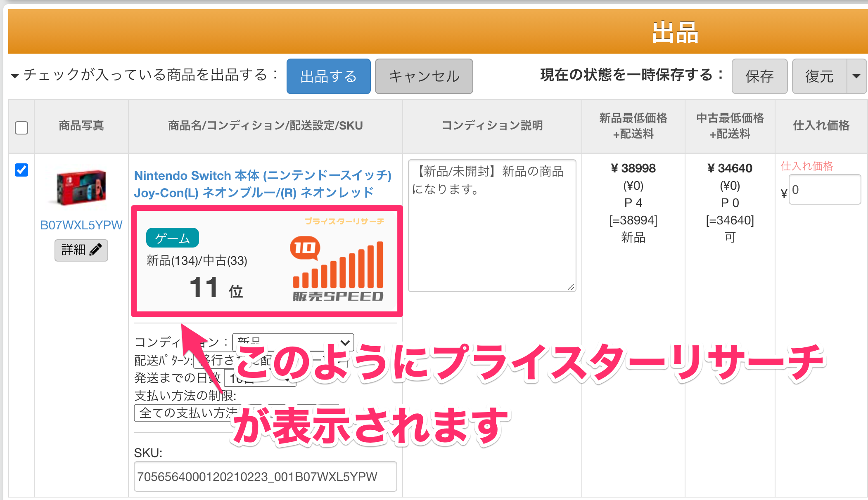
Task: Collapse the チェックが入っている商品 triangle expander
Action: point(15,76)
